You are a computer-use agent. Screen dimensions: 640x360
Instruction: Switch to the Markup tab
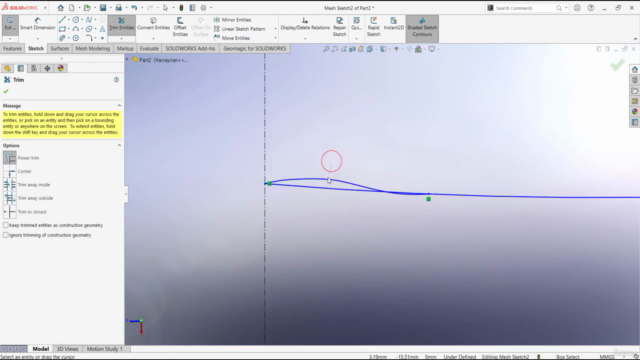tap(125, 49)
